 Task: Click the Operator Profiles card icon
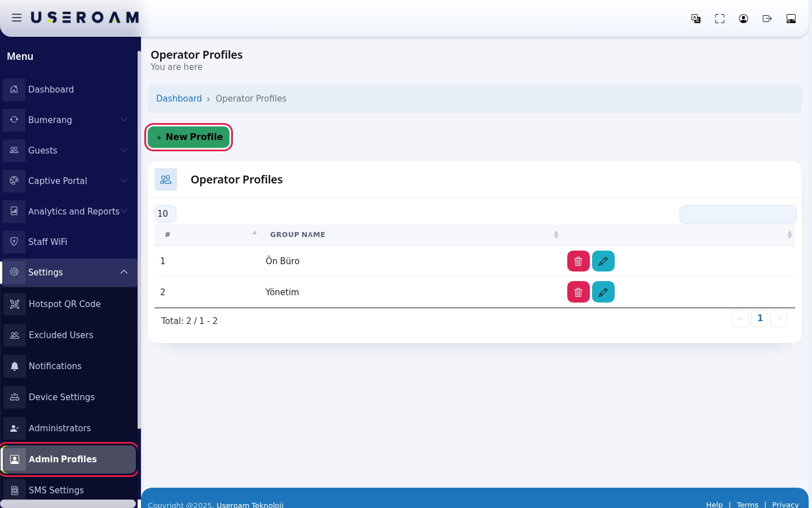(166, 179)
